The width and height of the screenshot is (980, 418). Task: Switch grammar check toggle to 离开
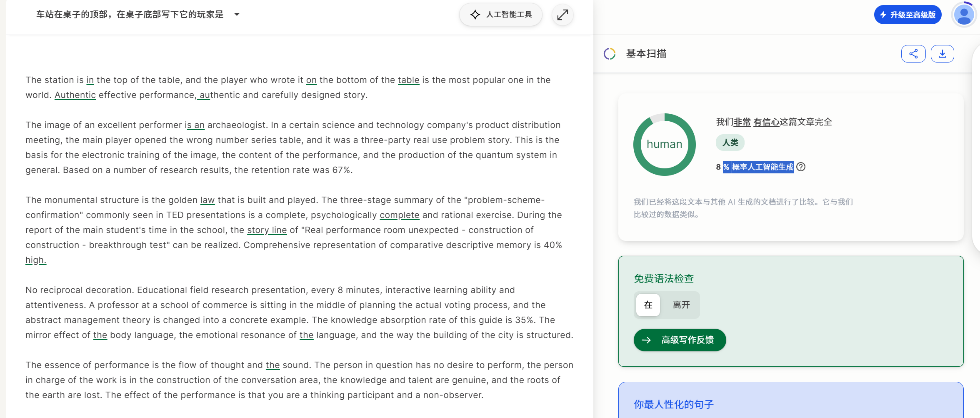(681, 305)
